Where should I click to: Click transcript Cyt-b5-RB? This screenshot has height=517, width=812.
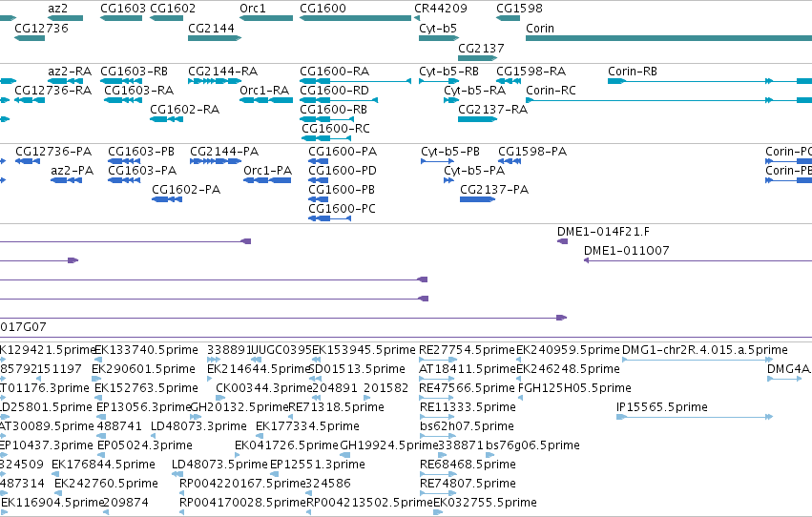(439, 81)
